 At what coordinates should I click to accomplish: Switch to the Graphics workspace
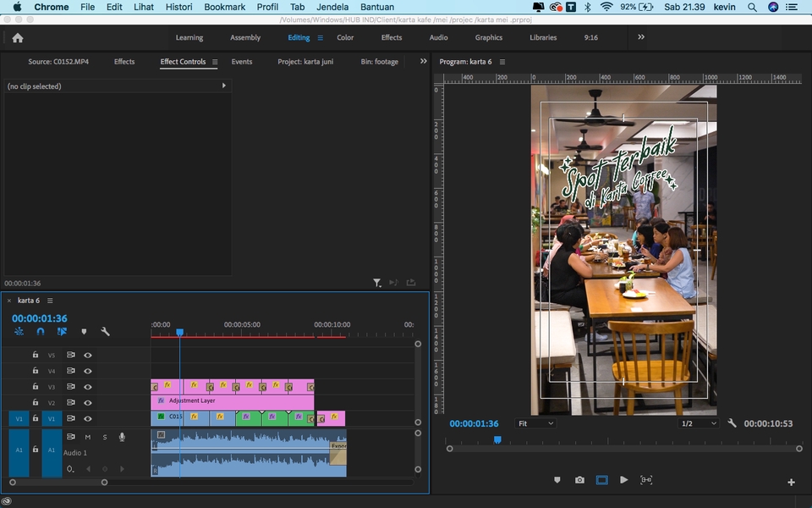[x=488, y=37]
